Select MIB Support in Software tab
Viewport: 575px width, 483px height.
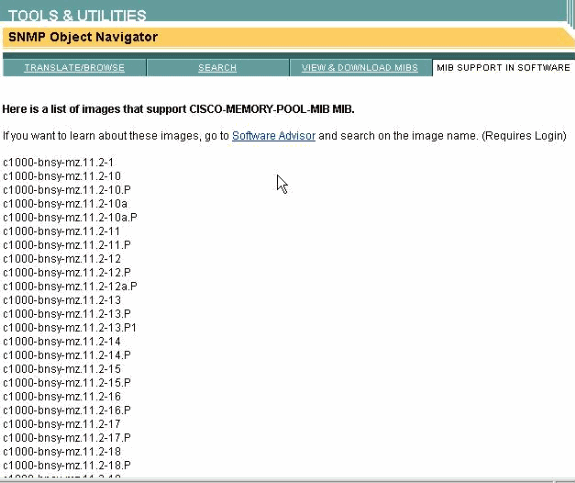click(x=503, y=68)
